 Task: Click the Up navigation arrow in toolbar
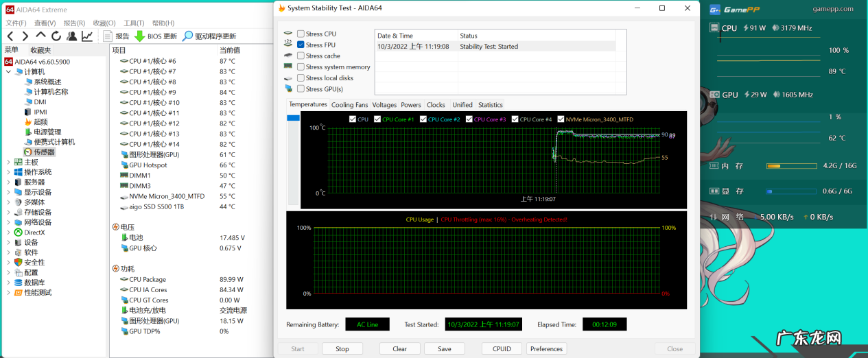click(x=40, y=36)
